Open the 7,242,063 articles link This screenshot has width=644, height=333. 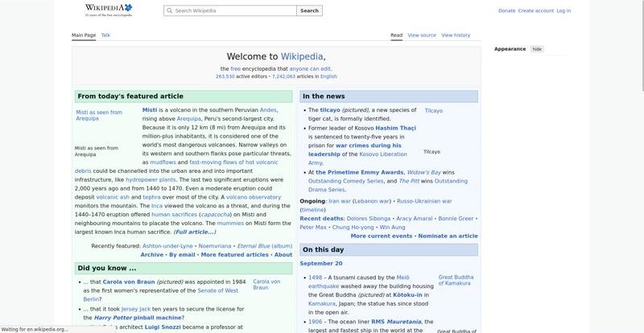click(283, 76)
